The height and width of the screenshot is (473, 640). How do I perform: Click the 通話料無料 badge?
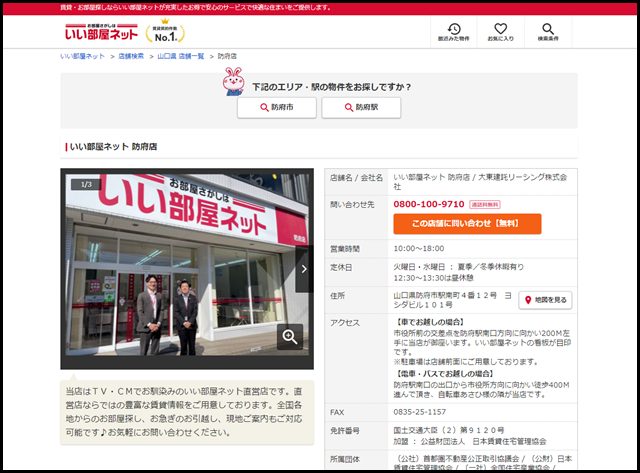tap(485, 204)
